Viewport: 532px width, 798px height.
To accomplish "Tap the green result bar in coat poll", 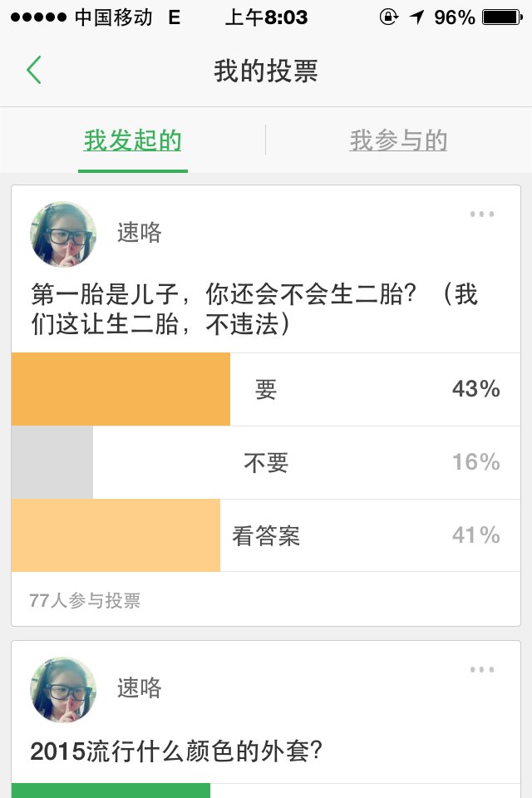I will point(111,791).
